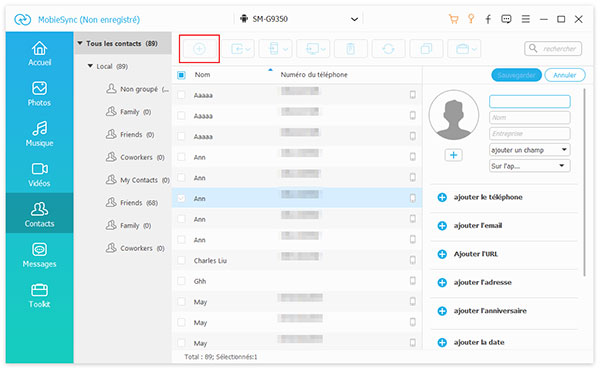600x370 pixels.
Task: Click the delete contacts trash icon
Action: tap(351, 49)
